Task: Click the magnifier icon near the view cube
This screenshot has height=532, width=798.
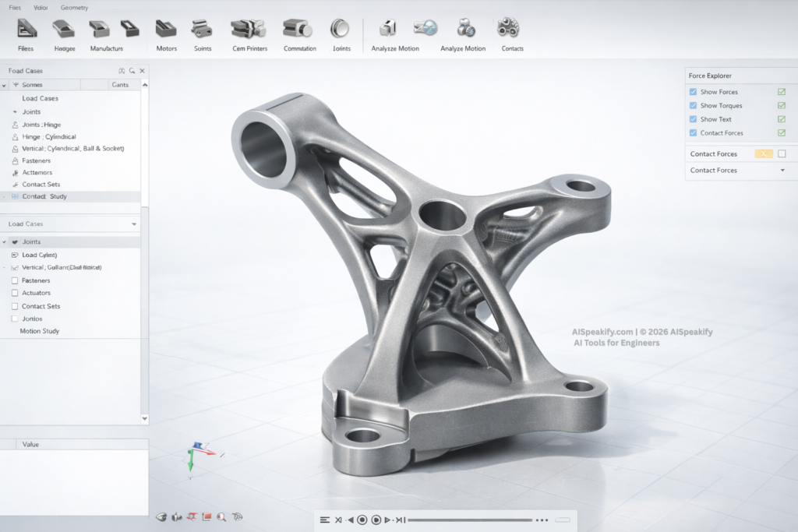Action: [x=222, y=516]
